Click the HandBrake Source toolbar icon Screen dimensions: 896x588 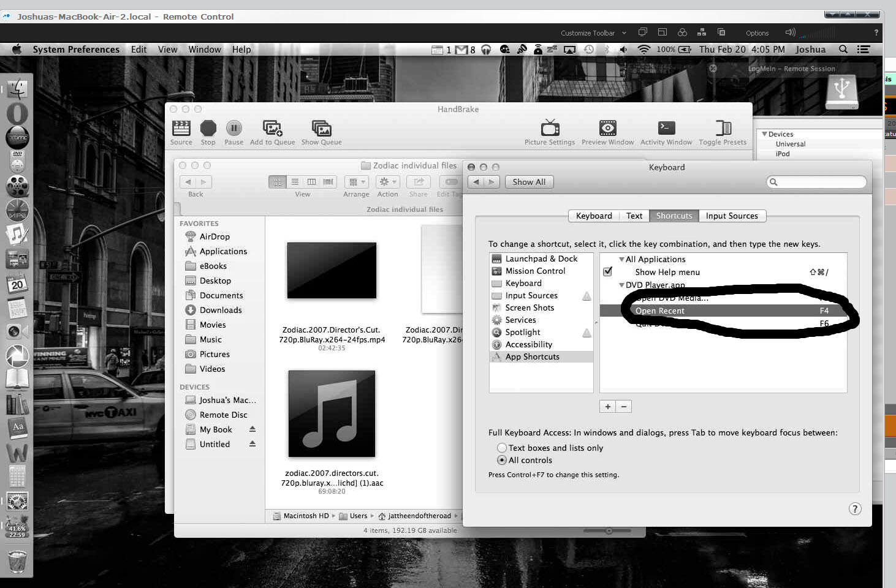tap(181, 128)
